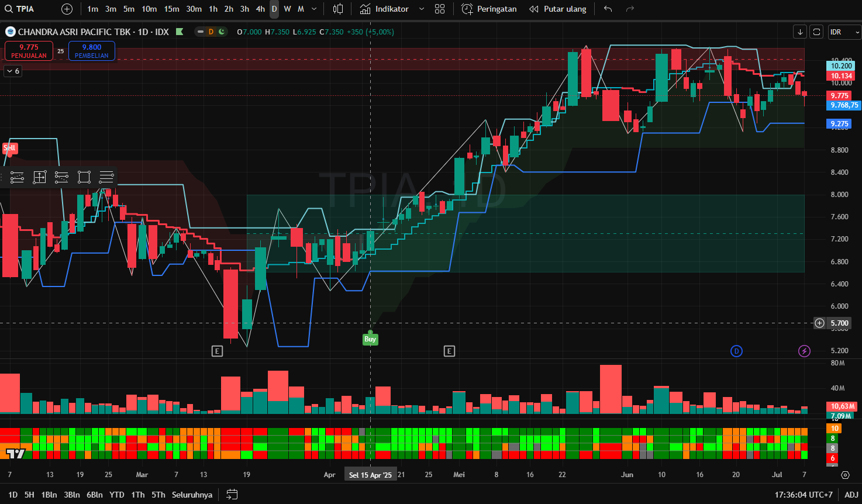The image size is (862, 504).
Task: Set range to 5H
Action: tap(29, 495)
